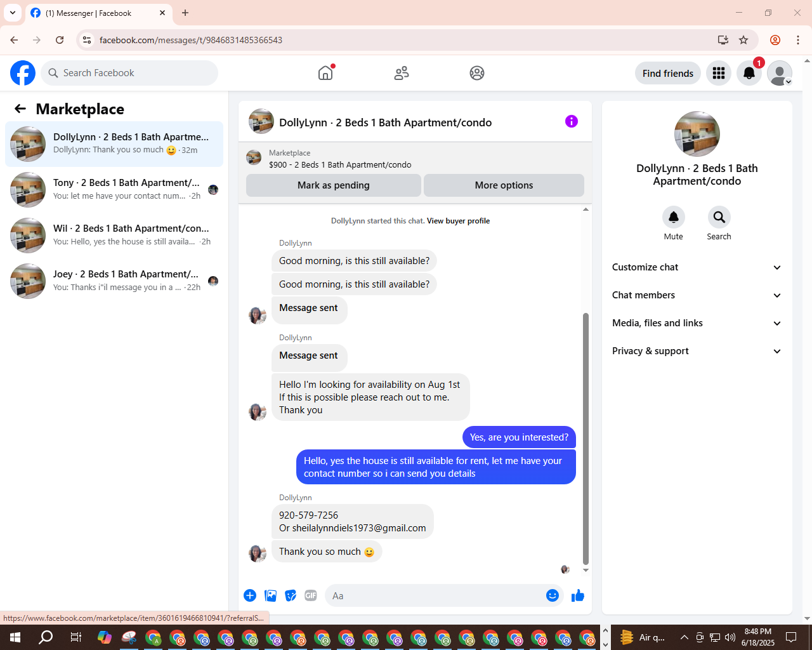812x650 pixels.
Task: Click the Facebook logo
Action: 23,73
